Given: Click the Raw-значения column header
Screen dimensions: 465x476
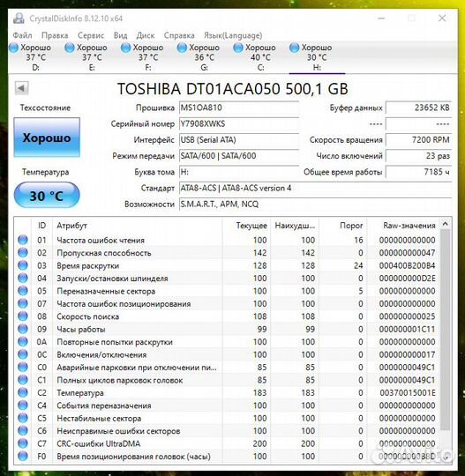Looking at the screenshot, I should 402,226.
